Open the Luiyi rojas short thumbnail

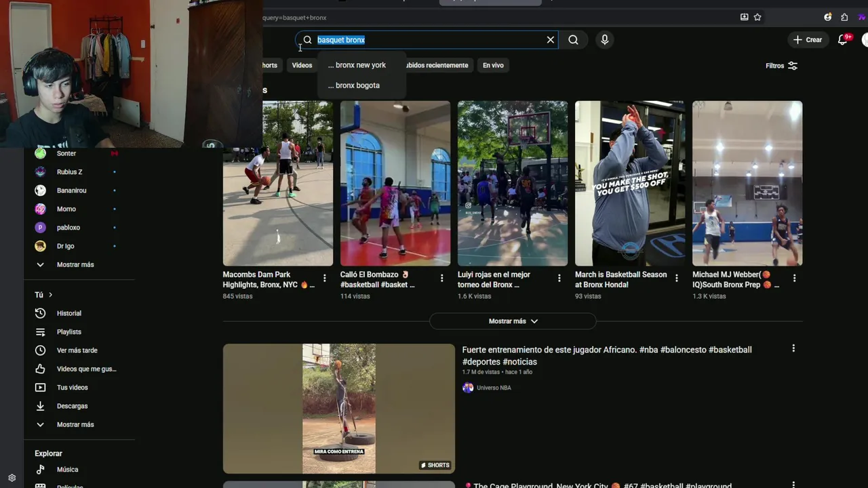[x=513, y=183]
